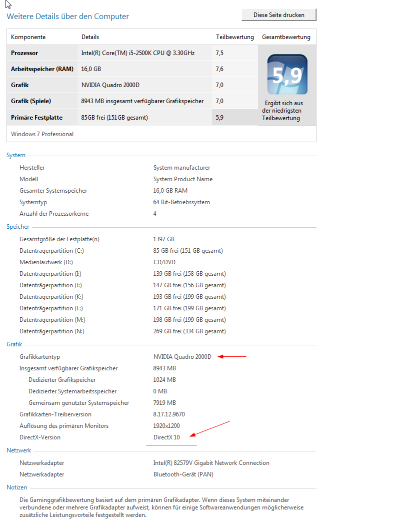Click the 'Bluetooth-Gerät (PAN)' value

pos(183,474)
